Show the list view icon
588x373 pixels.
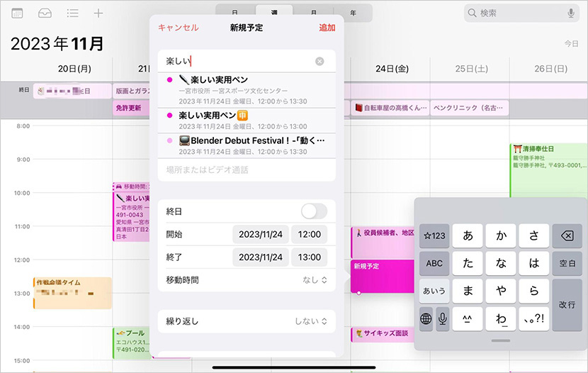pyautogui.click(x=72, y=13)
